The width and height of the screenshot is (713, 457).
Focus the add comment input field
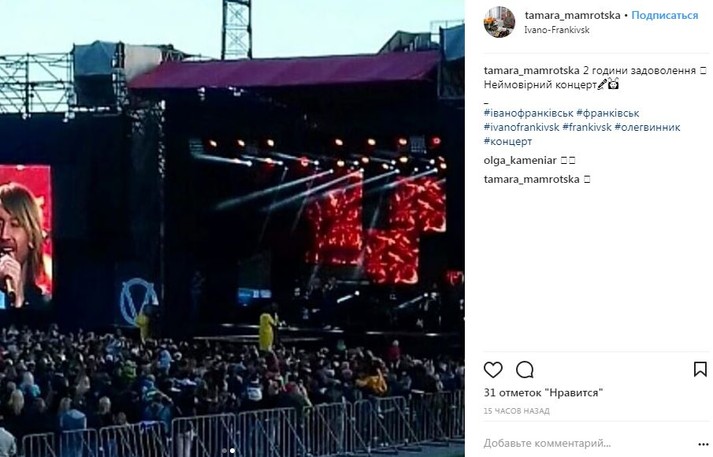point(587,443)
